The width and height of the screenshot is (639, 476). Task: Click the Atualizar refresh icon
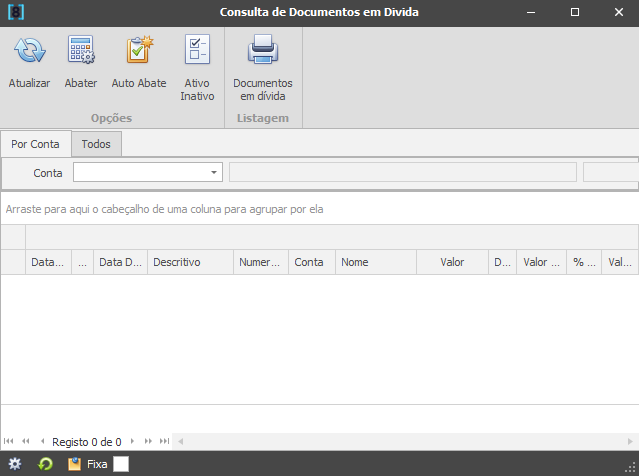coord(29,51)
